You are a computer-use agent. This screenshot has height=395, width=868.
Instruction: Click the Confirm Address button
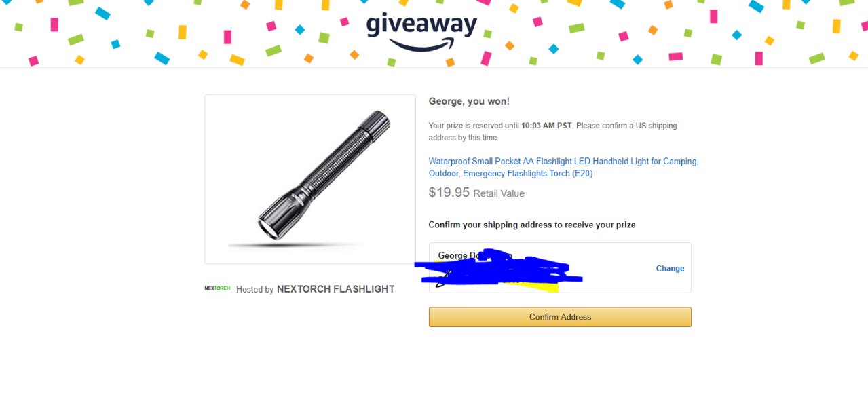point(560,317)
